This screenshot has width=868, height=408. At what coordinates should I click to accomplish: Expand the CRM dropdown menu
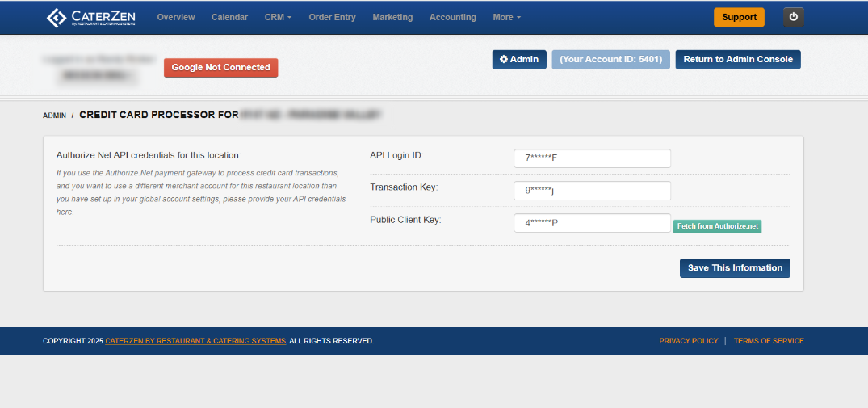click(x=279, y=17)
